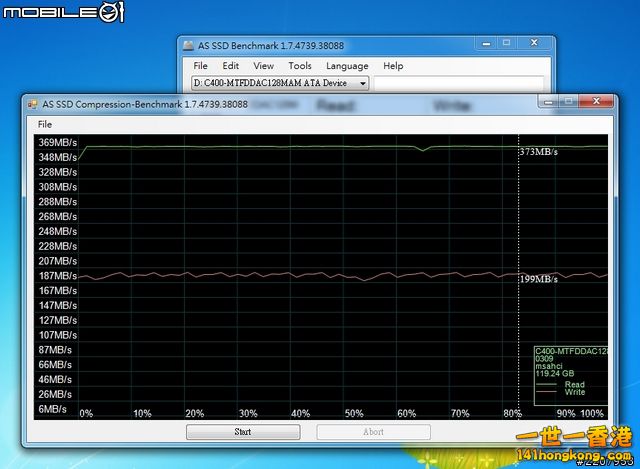Maximize the AS SSD Benchmark main window
The image size is (640, 469).
[x=507, y=44]
